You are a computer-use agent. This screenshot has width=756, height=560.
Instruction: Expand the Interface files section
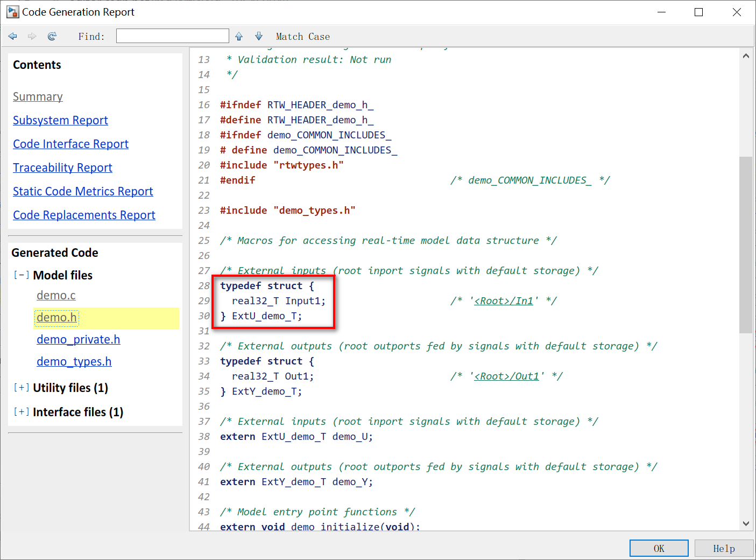click(22, 412)
